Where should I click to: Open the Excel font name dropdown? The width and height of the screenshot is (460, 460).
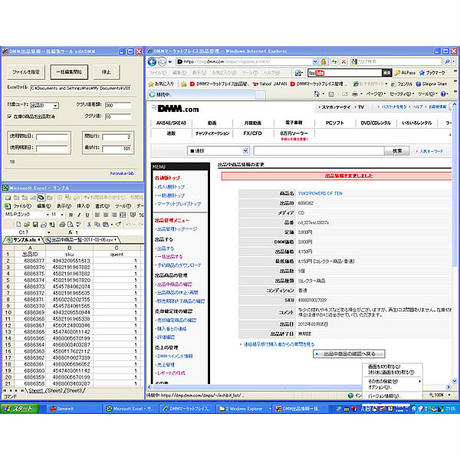click(x=47, y=215)
